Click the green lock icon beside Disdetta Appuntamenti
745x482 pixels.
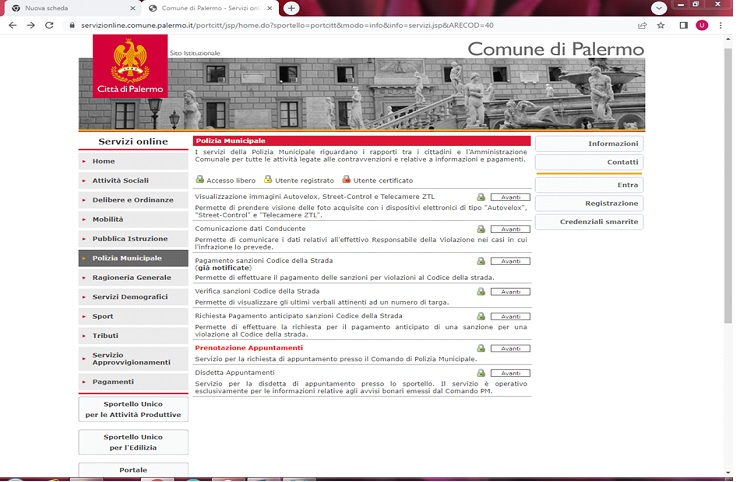point(481,373)
